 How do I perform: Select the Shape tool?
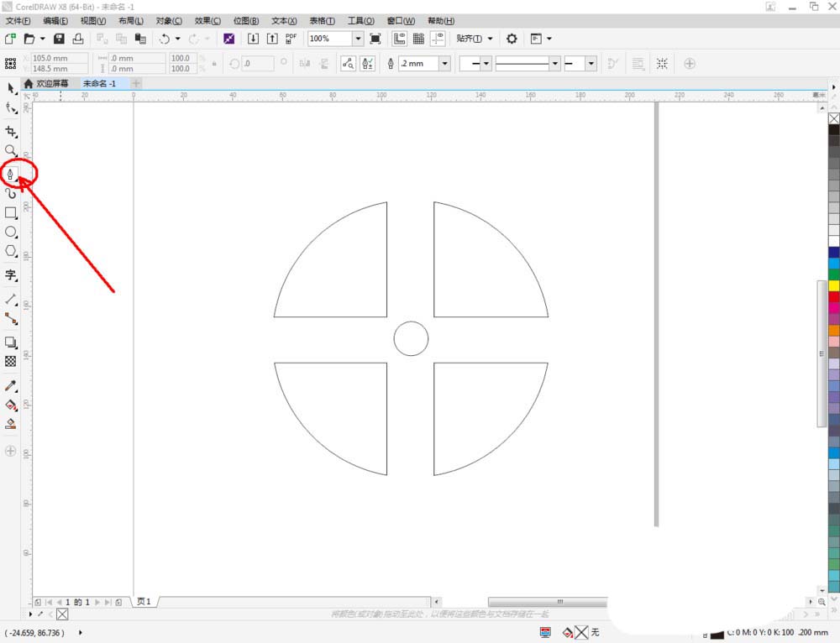click(x=11, y=107)
